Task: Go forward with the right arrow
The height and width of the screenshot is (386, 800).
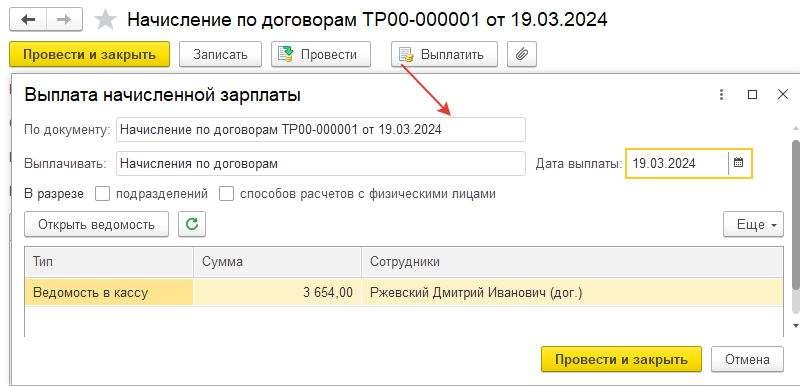Action: pyautogui.click(x=65, y=19)
